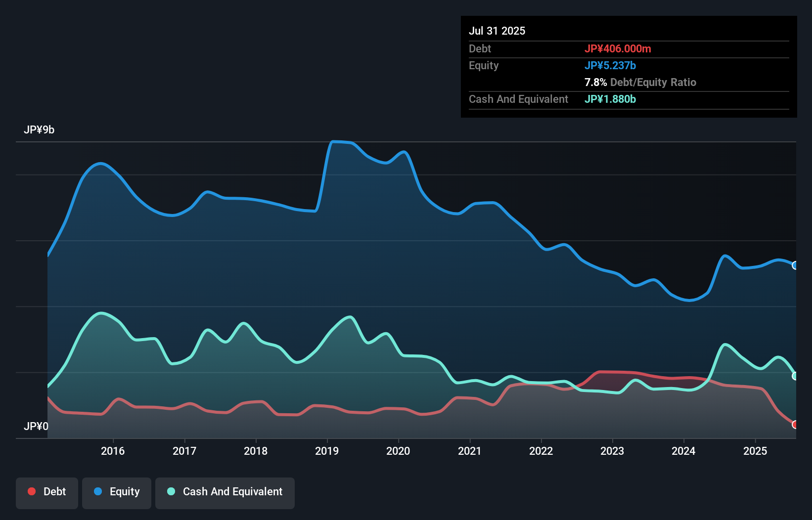812x520 pixels.
Task: Click the Equity JP¥5.237b link
Action: tap(610, 65)
